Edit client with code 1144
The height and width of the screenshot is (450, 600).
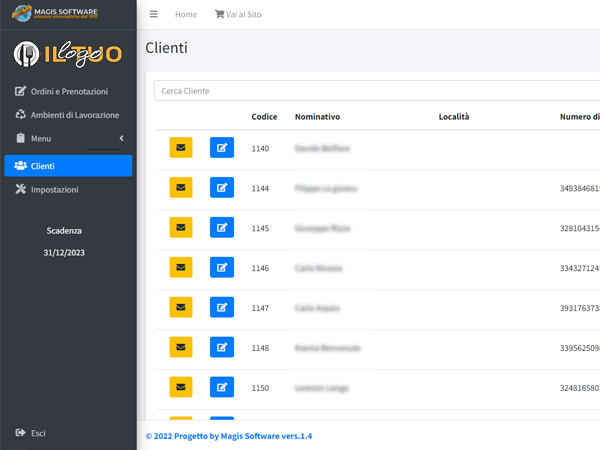click(222, 188)
